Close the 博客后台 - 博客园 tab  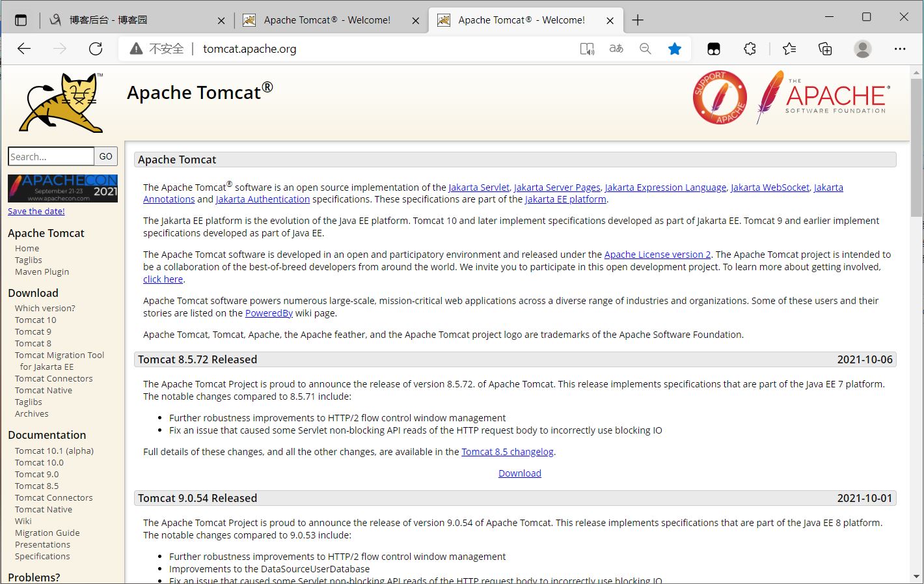[x=221, y=21]
